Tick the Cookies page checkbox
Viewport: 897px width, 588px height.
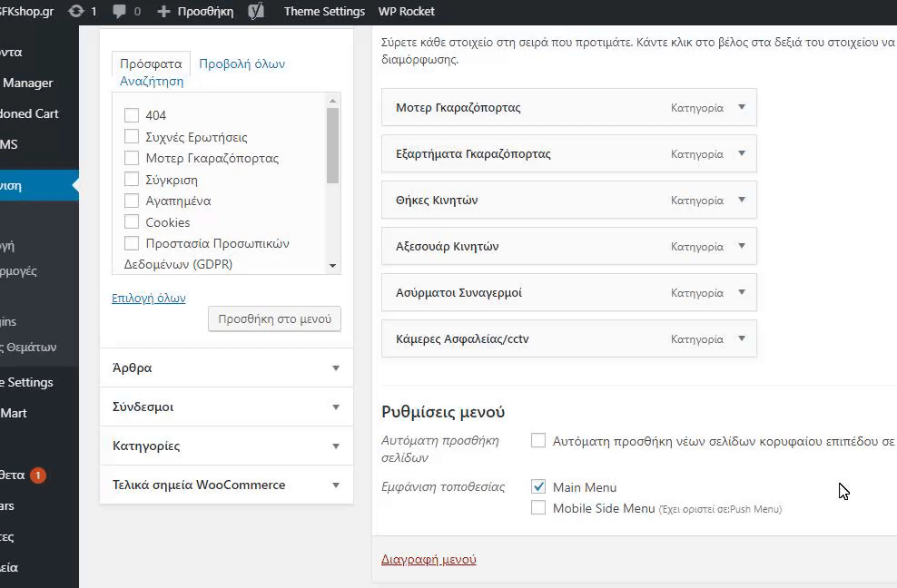[x=132, y=222]
